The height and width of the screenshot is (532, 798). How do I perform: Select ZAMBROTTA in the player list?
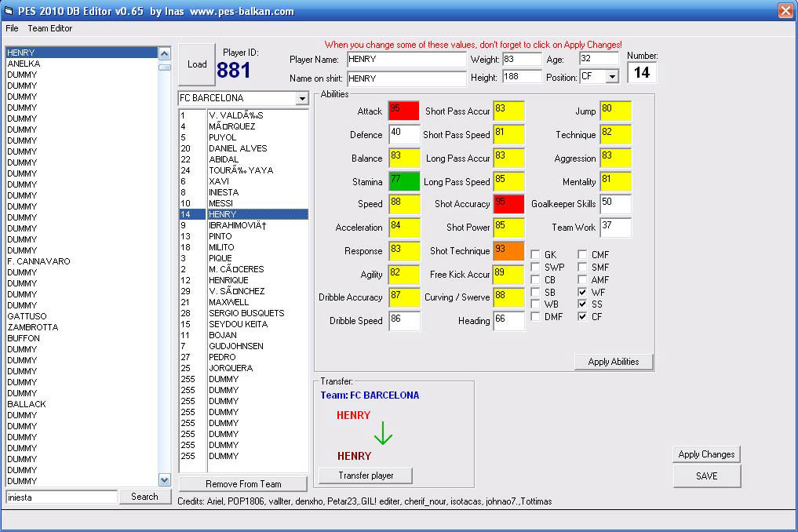pos(82,327)
